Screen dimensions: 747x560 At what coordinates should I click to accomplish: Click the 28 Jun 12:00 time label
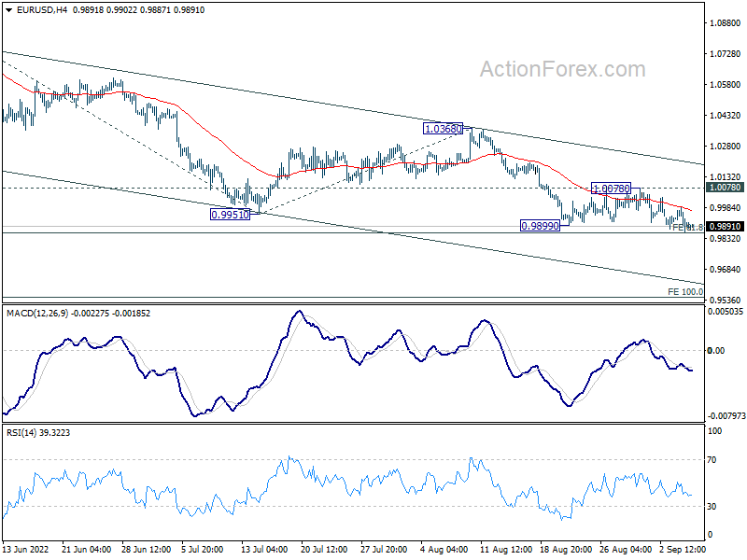tap(147, 550)
